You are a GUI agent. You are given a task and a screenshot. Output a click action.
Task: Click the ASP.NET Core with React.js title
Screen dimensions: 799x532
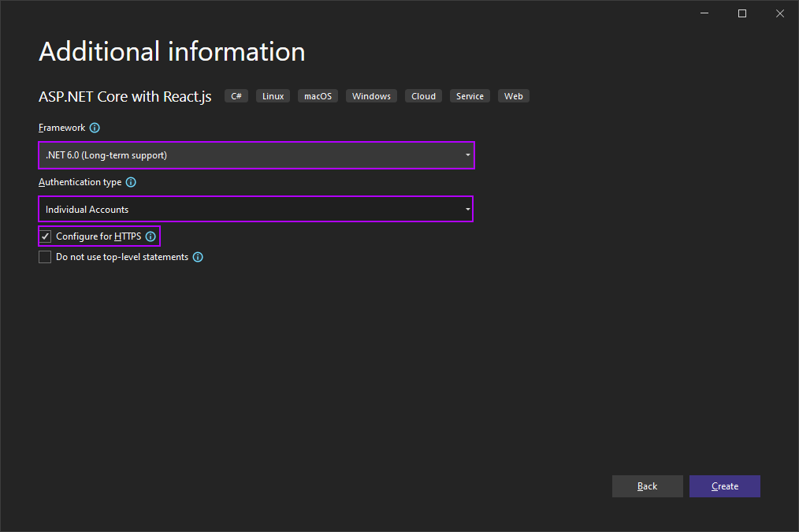pos(124,96)
